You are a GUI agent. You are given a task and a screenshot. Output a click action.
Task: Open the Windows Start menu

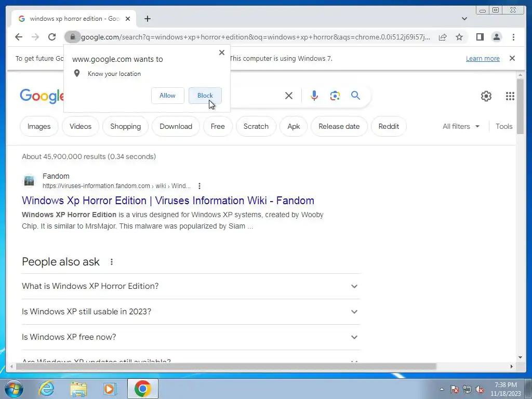(14, 389)
